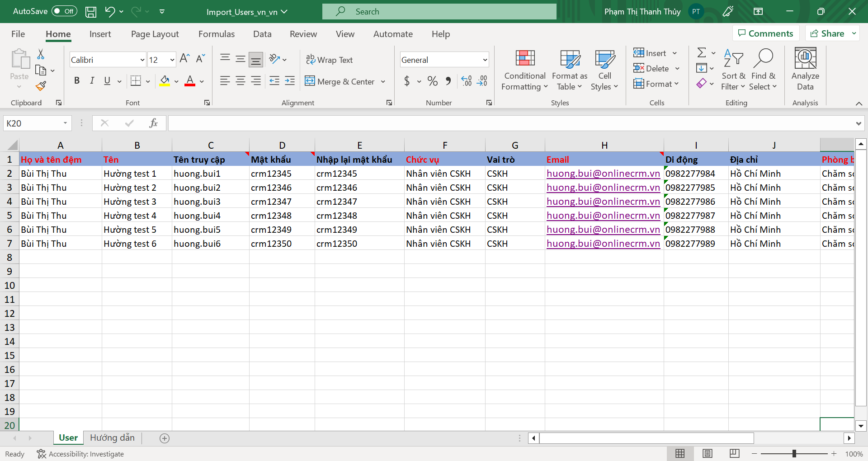The height and width of the screenshot is (461, 868).
Task: Apply bold formatting
Action: point(76,81)
